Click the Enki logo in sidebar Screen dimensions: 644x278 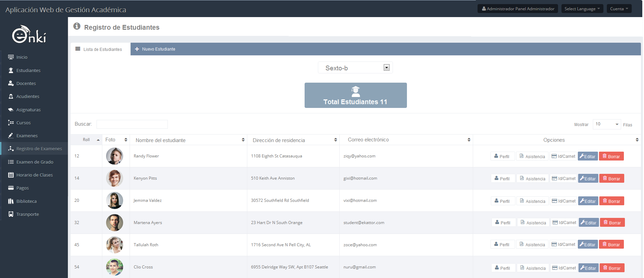point(29,34)
